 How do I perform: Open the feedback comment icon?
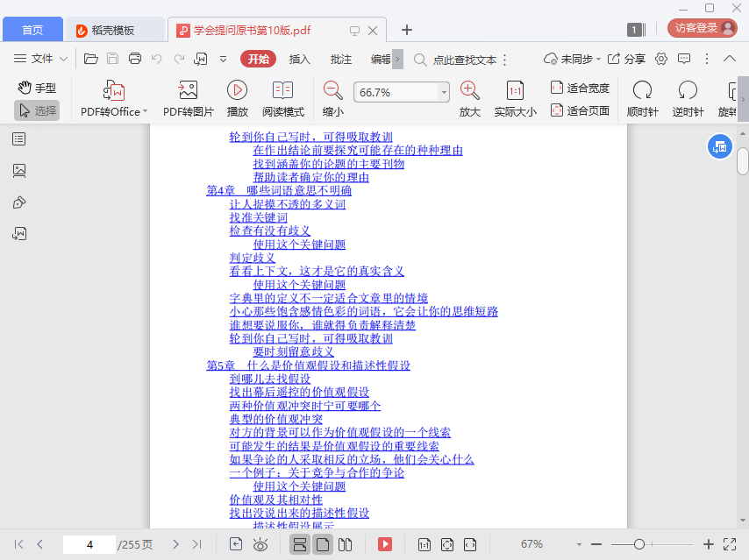coord(684,59)
